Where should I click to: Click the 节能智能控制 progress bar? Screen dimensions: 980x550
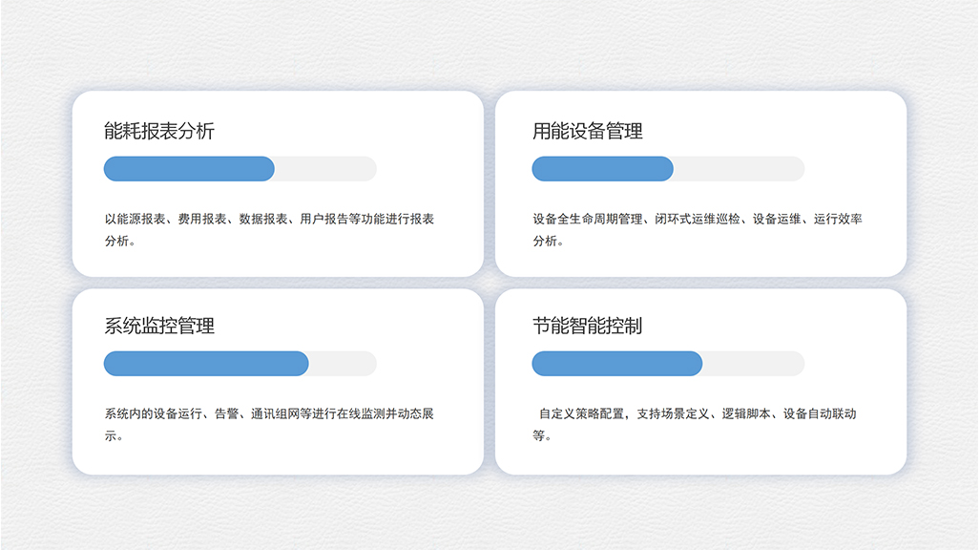click(668, 364)
